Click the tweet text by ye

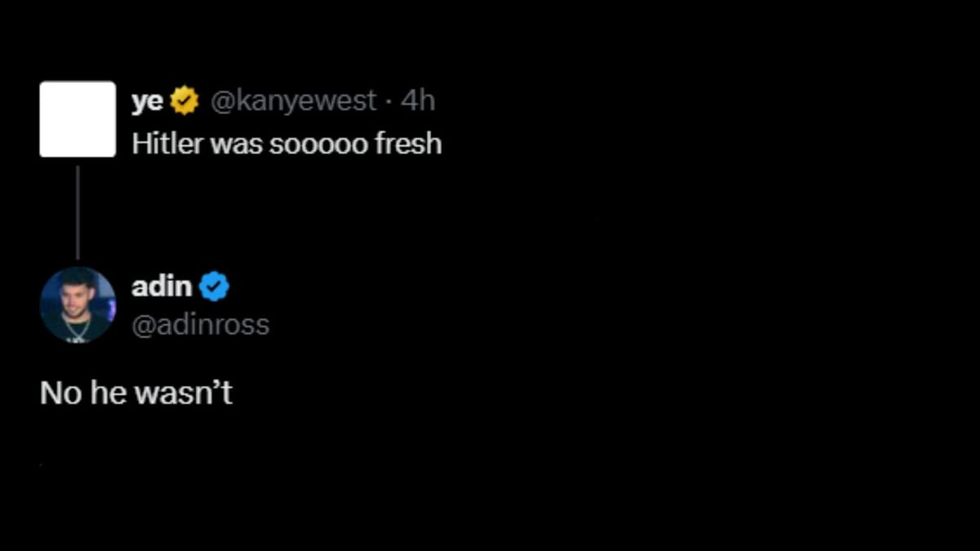(286, 143)
